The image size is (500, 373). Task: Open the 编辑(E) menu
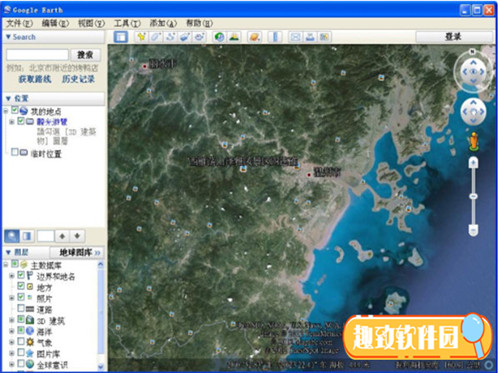pyautogui.click(x=55, y=23)
